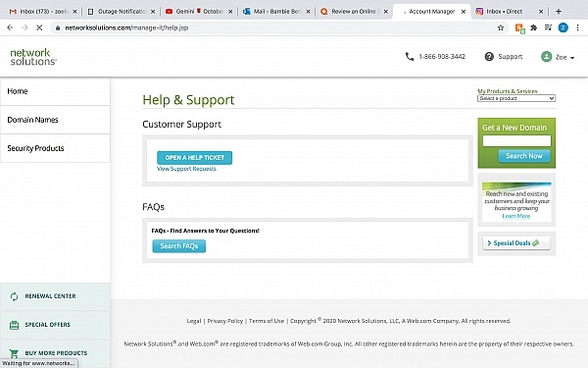Click the lock icon in the address bar
Image resolution: width=588 pixels, height=368 pixels.
(x=58, y=27)
